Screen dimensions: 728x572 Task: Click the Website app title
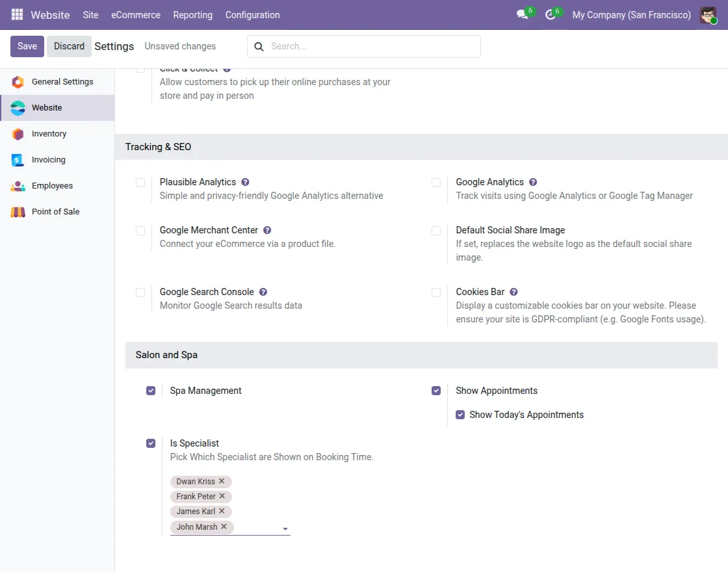tap(50, 15)
